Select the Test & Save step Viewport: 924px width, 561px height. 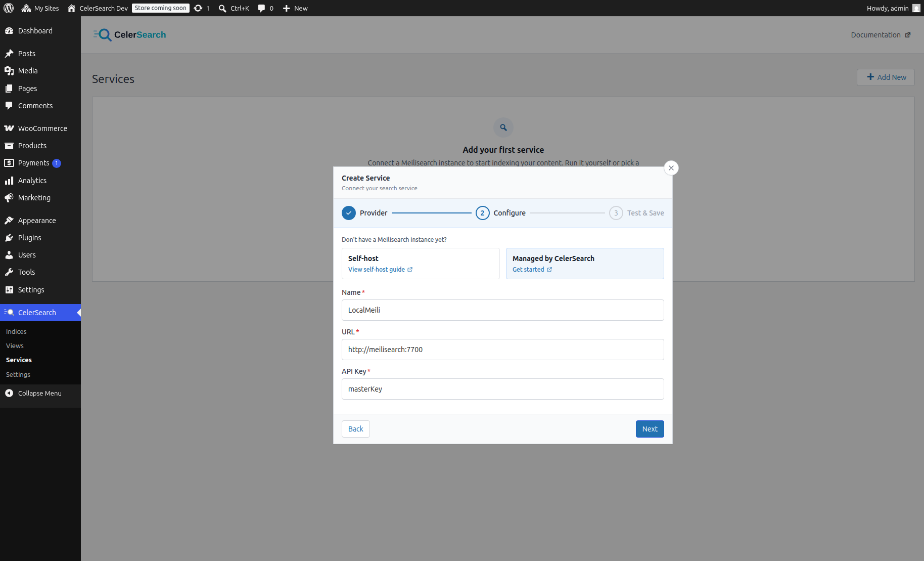(x=636, y=213)
